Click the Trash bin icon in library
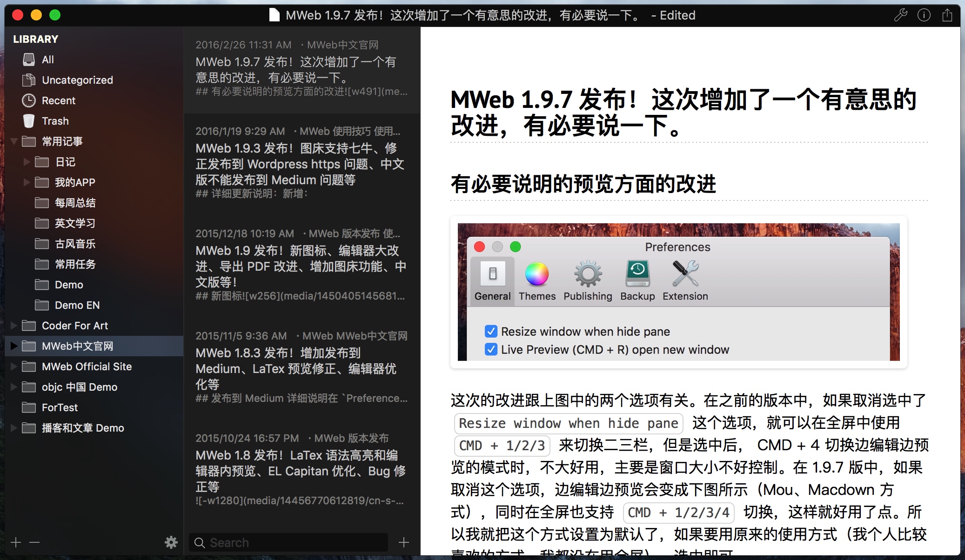The width and height of the screenshot is (965, 560). [29, 121]
